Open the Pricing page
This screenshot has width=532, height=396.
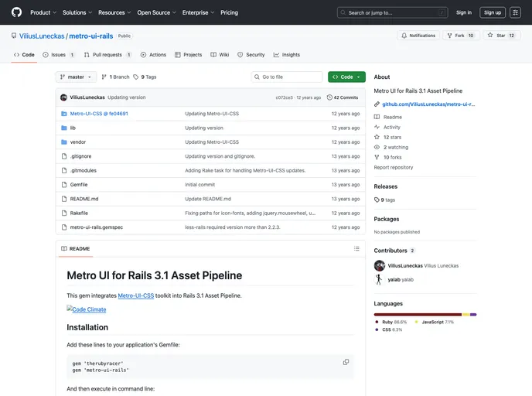230,12
